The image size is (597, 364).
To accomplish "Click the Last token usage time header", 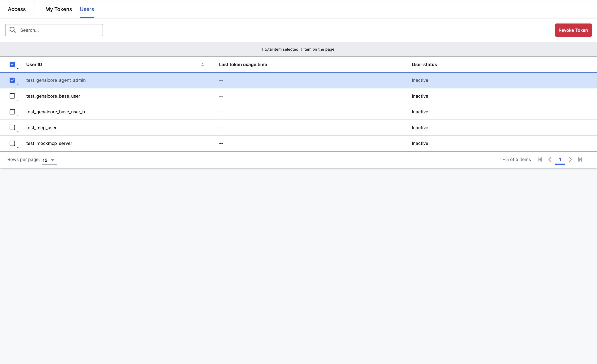I will pos(243,65).
